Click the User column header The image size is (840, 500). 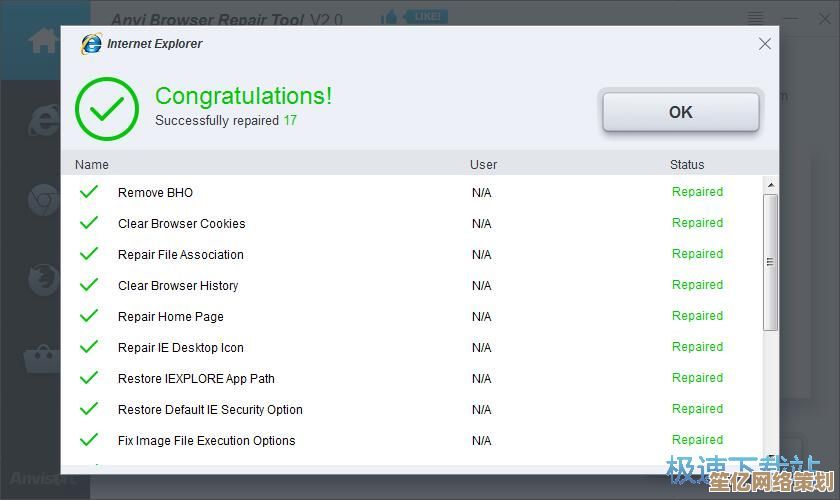coord(483,164)
